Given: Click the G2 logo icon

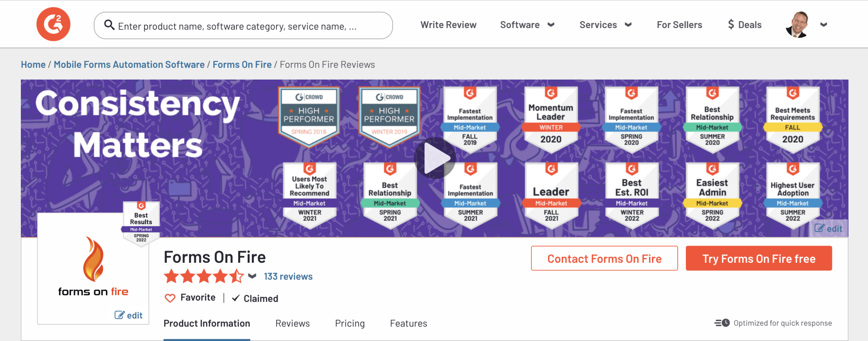Looking at the screenshot, I should [53, 24].
